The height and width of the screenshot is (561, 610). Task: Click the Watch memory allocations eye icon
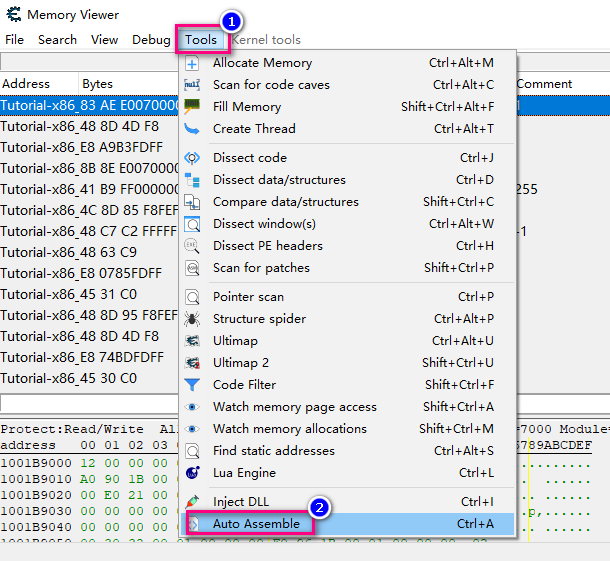click(192, 429)
